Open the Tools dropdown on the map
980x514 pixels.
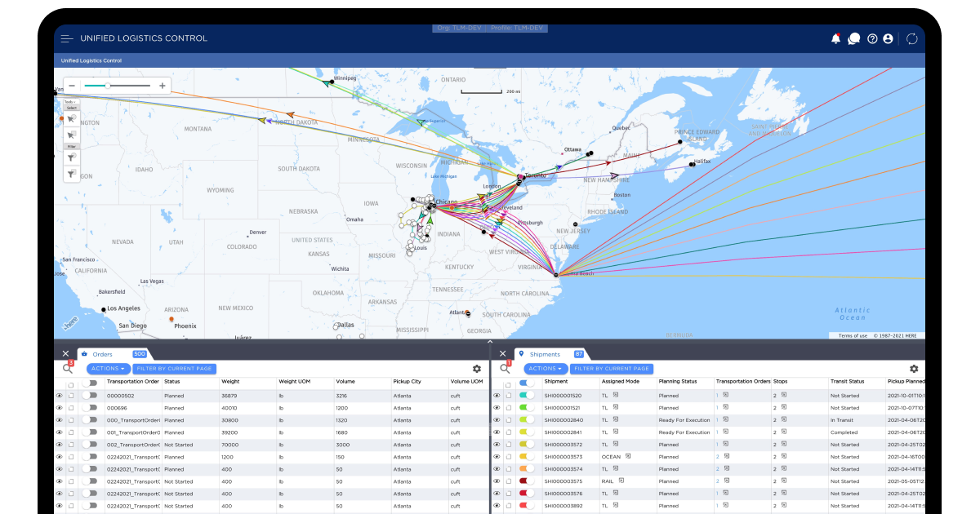(x=70, y=102)
